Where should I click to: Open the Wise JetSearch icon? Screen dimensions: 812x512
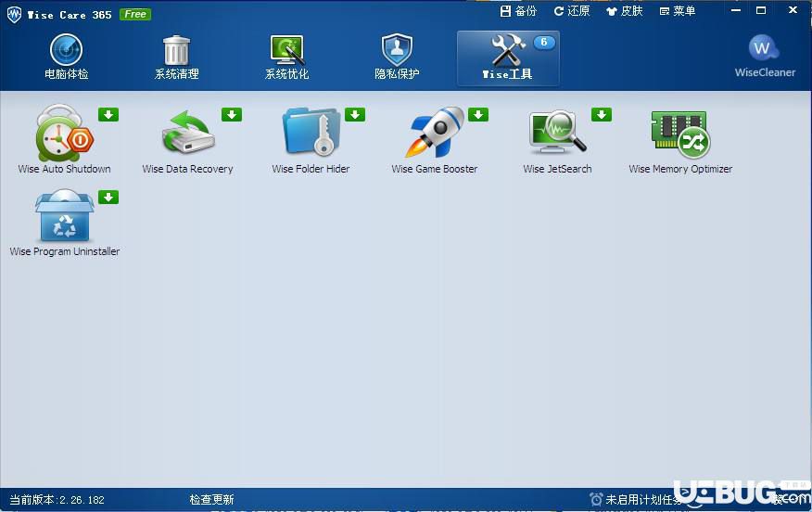[x=558, y=132]
